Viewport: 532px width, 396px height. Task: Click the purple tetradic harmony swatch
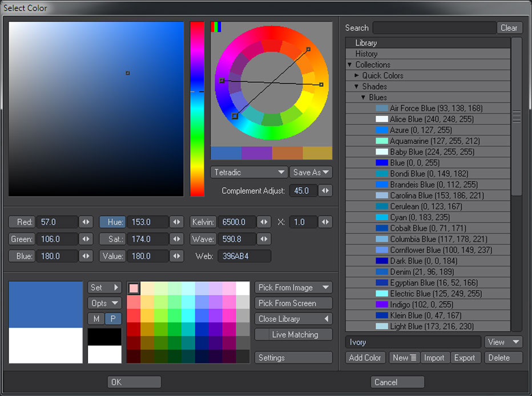click(x=256, y=153)
